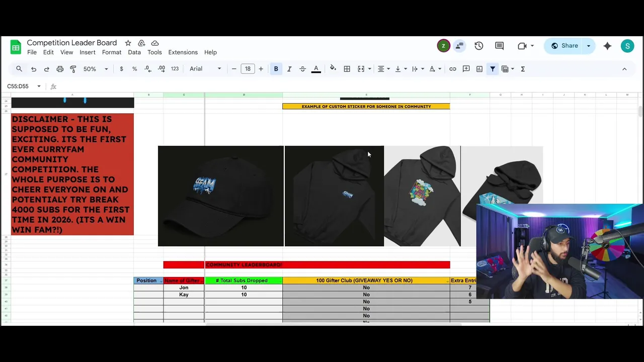
Task: Toggle strikethrough formatting
Action: click(x=302, y=69)
